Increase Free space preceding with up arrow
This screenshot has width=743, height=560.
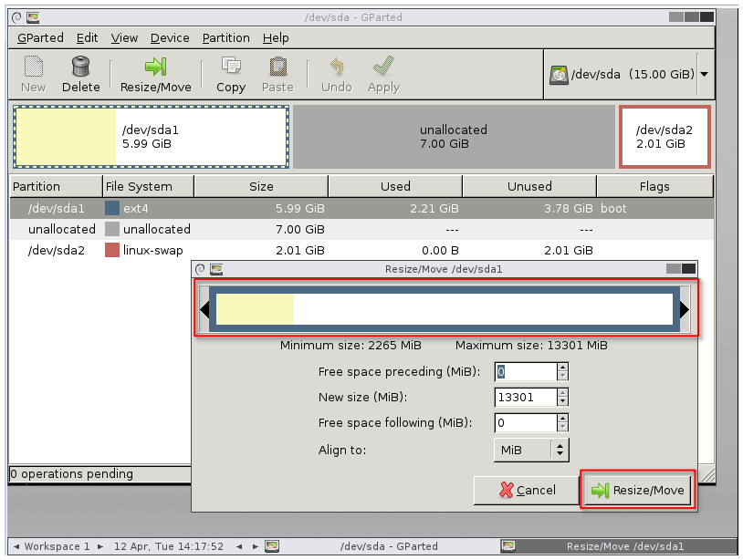click(x=562, y=368)
